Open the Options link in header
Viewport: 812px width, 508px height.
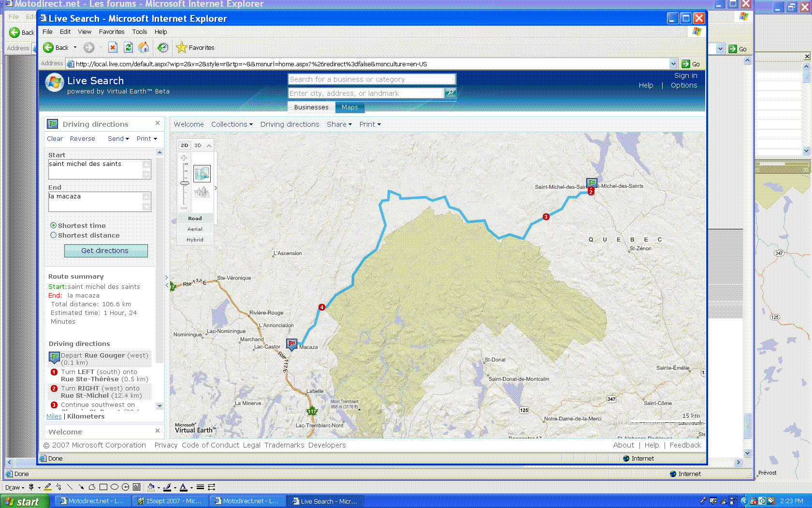(684, 85)
